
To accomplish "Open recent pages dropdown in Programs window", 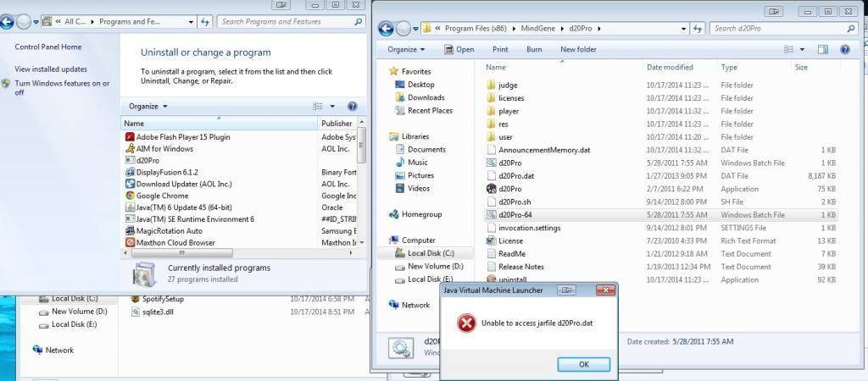I will coord(36,22).
